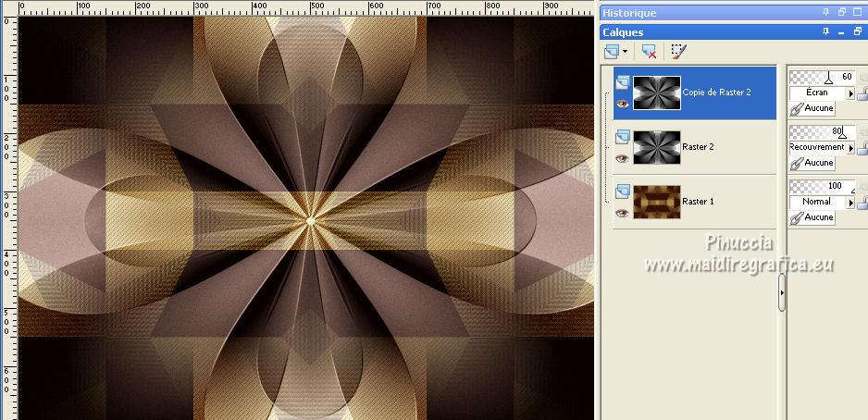The width and height of the screenshot is (868, 420).
Task: Toggle transparency lock for Copie de Raster 2
Action: [x=862, y=93]
